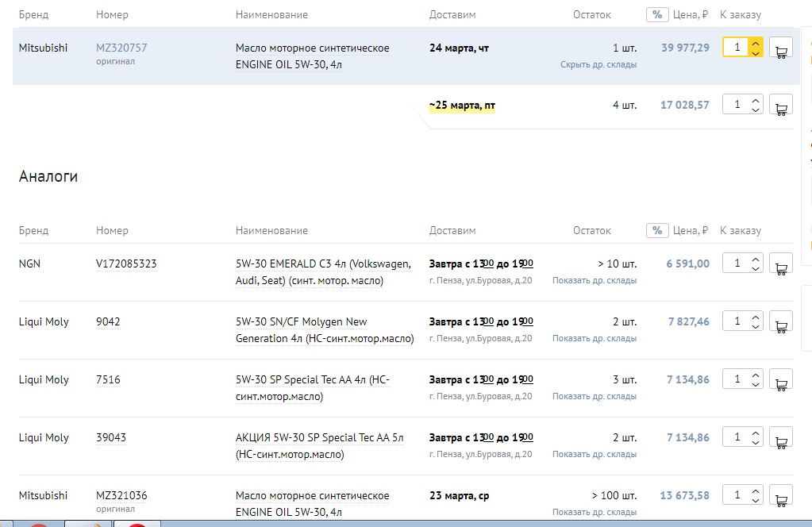The width and height of the screenshot is (812, 527).
Task: Open the 5W-30 EMERALD C3 4л product name
Action: (323, 272)
